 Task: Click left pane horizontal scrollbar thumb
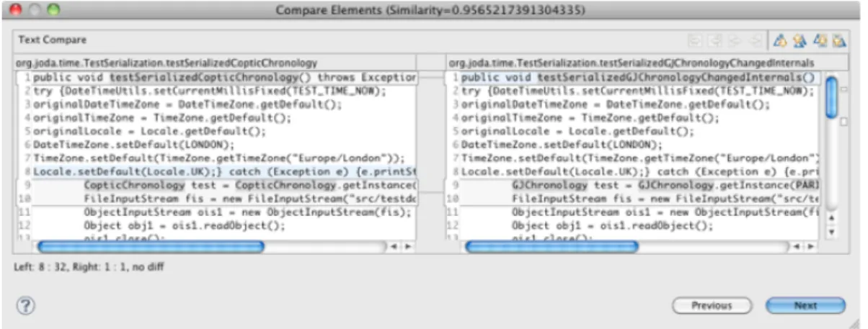151,246
